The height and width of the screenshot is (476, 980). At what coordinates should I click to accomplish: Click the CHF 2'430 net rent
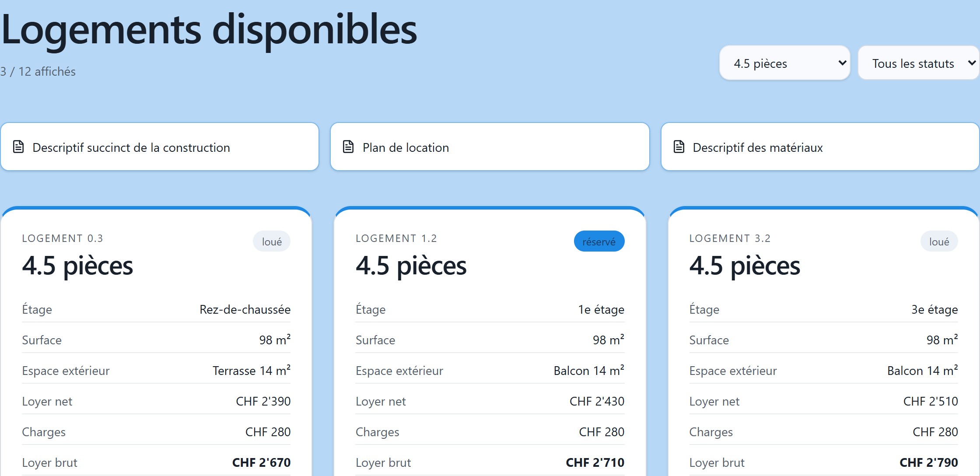tap(597, 401)
